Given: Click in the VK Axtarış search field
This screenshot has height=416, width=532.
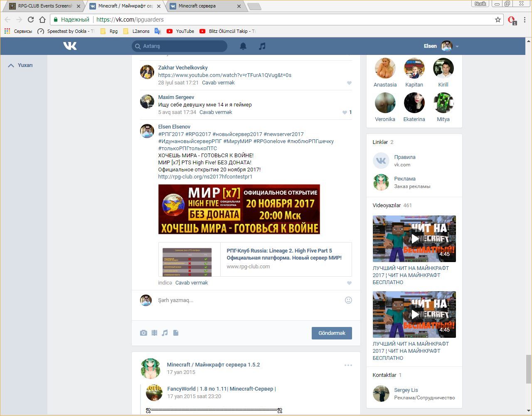Looking at the screenshot, I should click(x=180, y=46).
